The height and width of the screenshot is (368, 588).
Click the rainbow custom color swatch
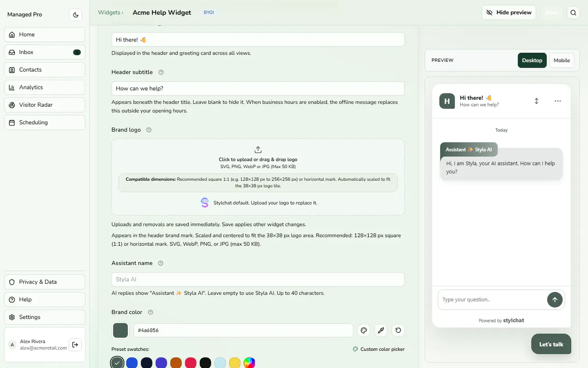click(x=249, y=363)
